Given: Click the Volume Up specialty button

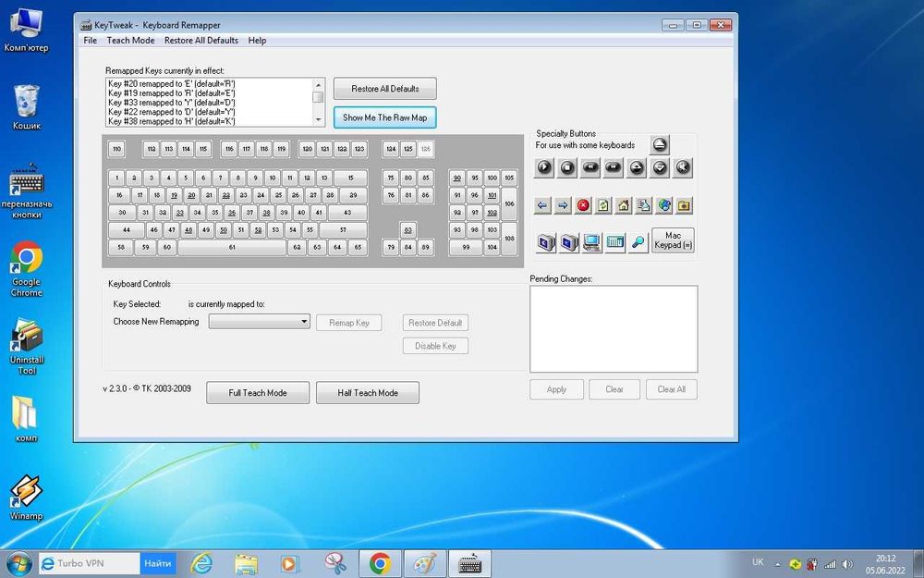Looking at the screenshot, I should pos(637,167).
